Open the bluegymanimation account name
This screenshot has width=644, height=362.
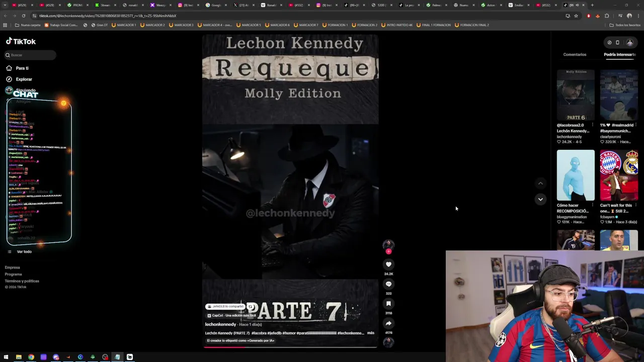click(x=572, y=217)
